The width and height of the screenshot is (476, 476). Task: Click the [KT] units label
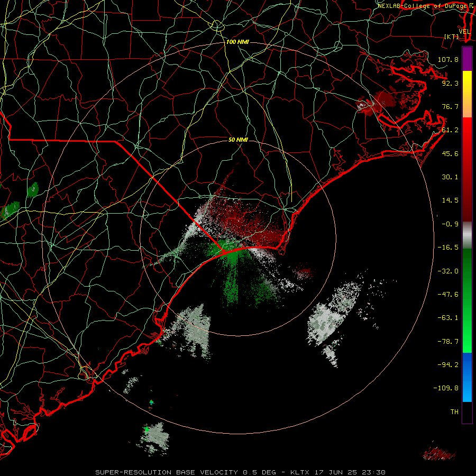pyautogui.click(x=452, y=36)
